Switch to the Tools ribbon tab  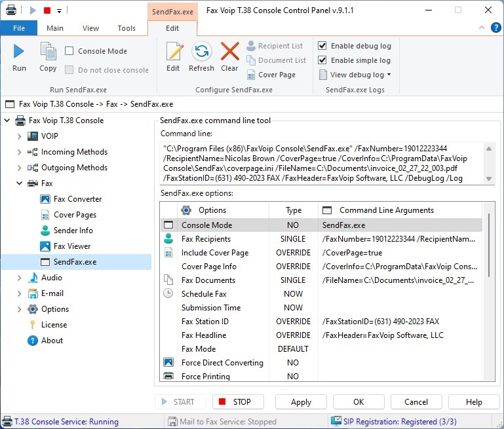point(126,28)
